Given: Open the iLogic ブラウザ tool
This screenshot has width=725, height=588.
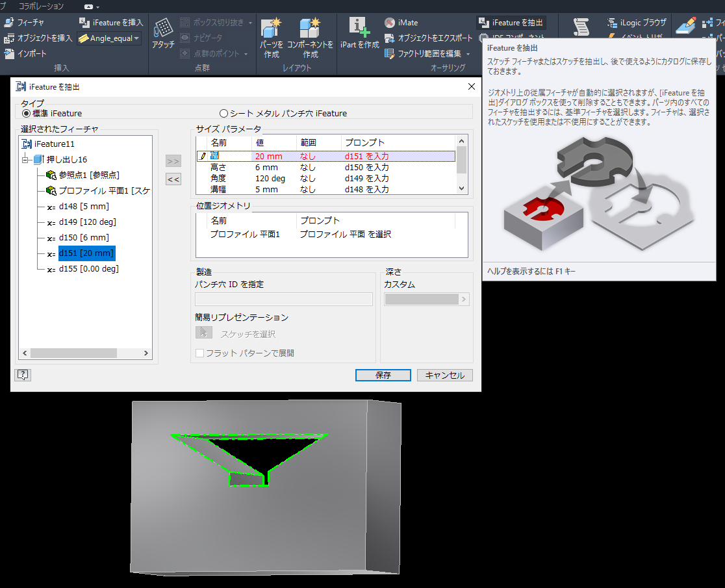Looking at the screenshot, I should coord(637,23).
